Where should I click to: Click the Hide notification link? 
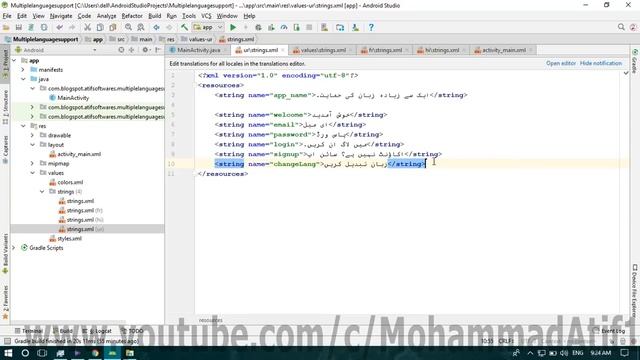[x=601, y=63]
